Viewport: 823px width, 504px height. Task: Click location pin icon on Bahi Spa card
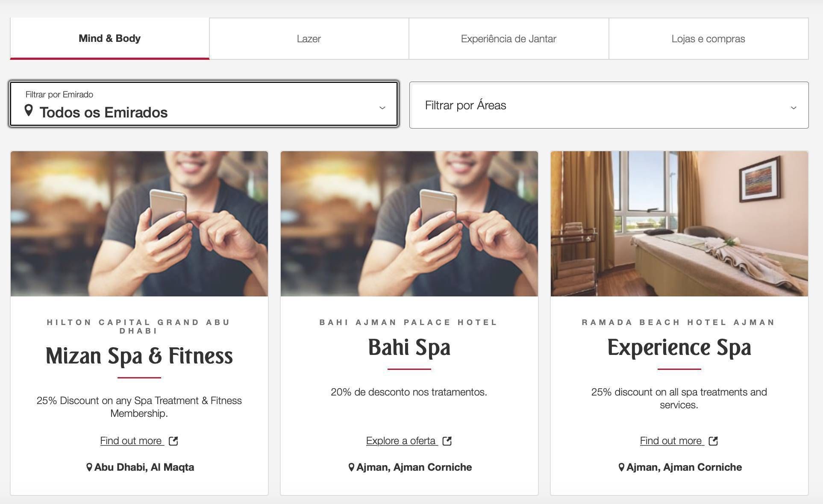coord(351,467)
